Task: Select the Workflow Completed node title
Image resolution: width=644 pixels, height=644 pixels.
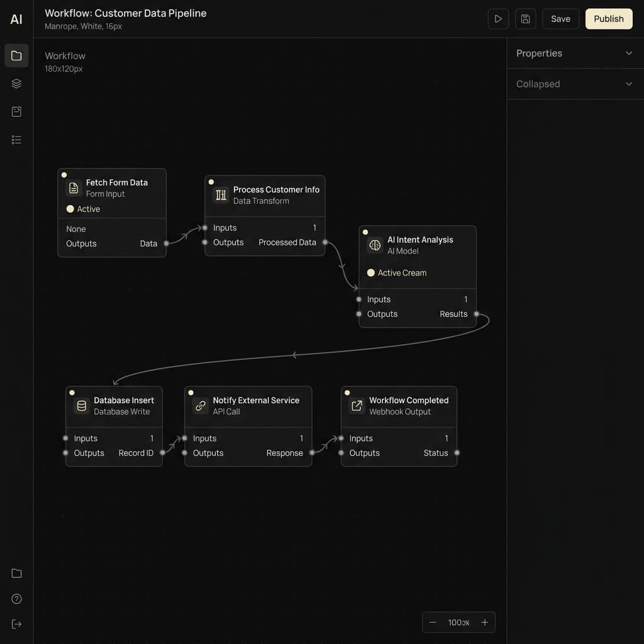Action: coord(409,400)
